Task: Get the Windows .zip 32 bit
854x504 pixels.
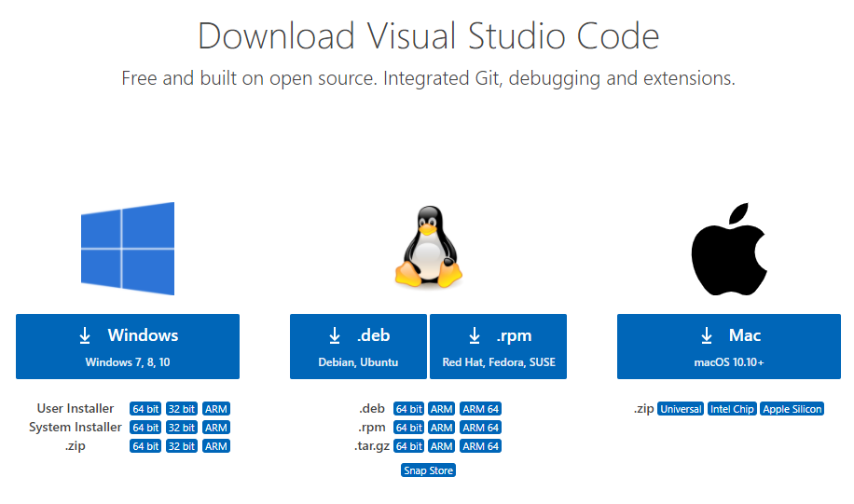Action: pos(182,445)
